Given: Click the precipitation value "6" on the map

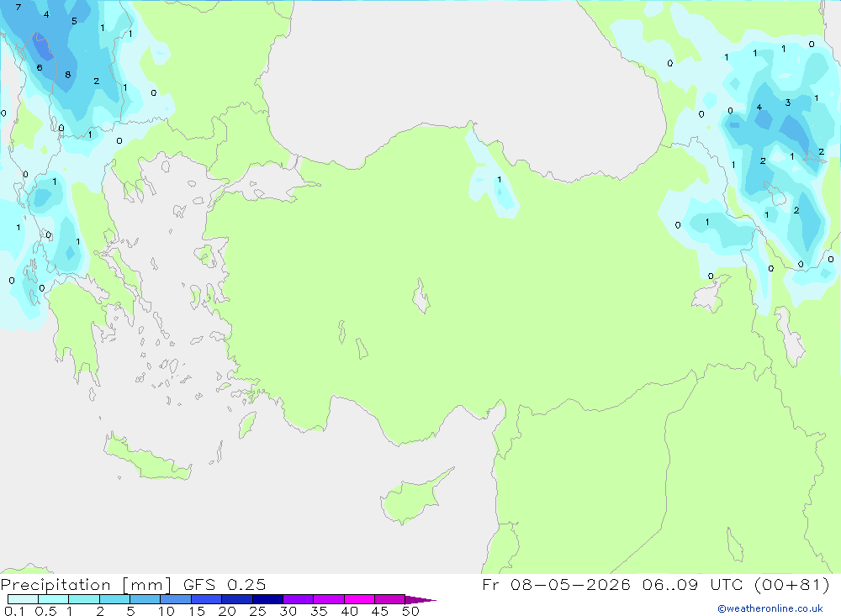Looking at the screenshot, I should pyautogui.click(x=40, y=67).
